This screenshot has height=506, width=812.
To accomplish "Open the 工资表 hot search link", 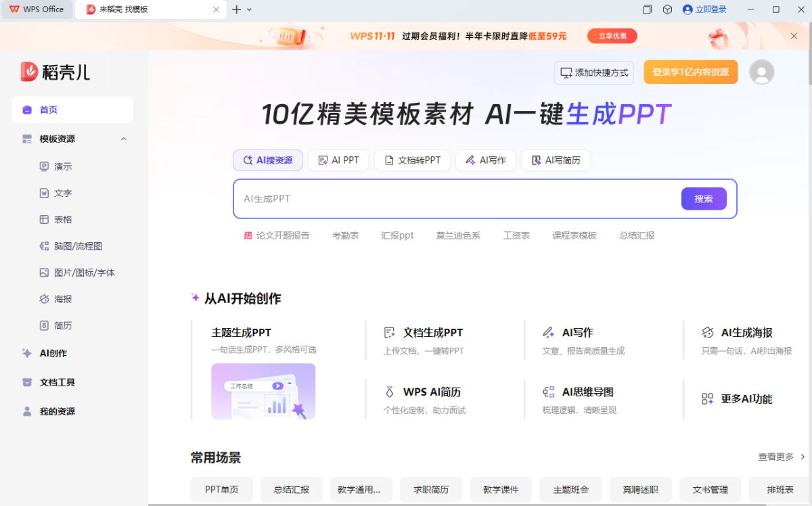I will [x=516, y=235].
